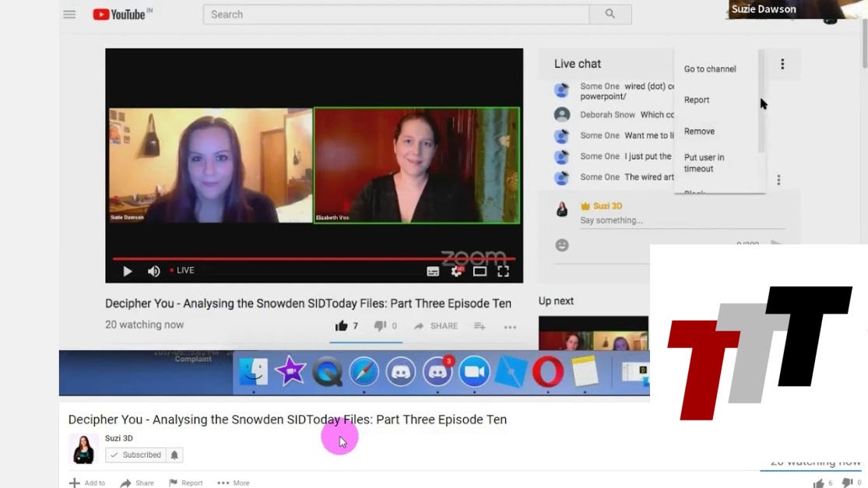Screen dimensions: 868x488
Task: Open video settings gear icon
Action: [x=457, y=271]
